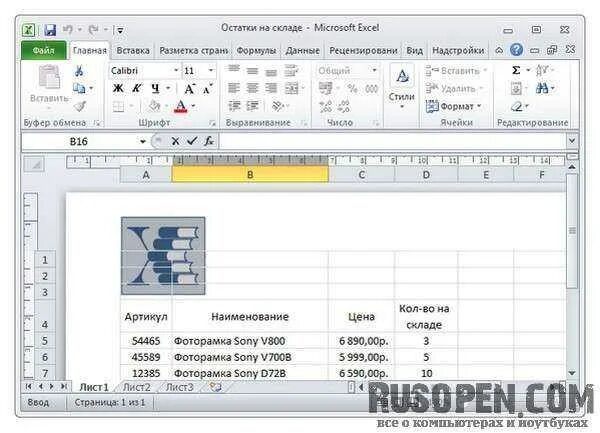Open the Calibri font name dropdown
The height and width of the screenshot is (433, 600).
pos(176,70)
